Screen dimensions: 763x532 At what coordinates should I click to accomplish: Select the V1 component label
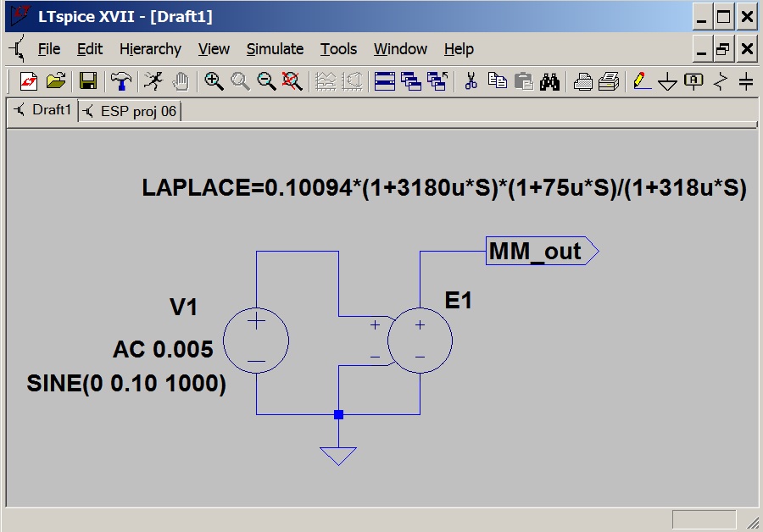click(183, 307)
